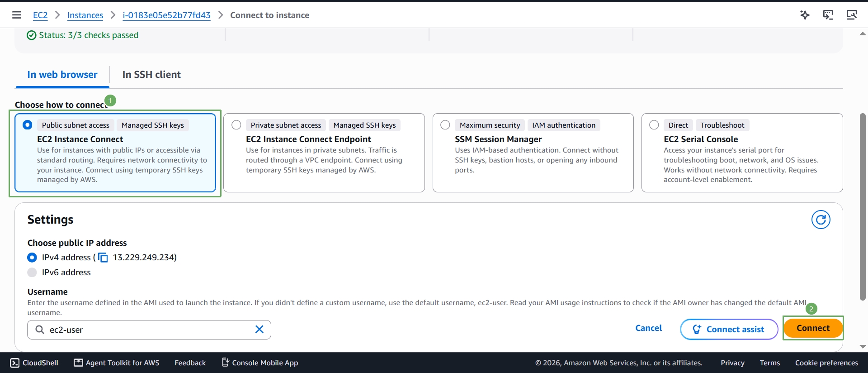Viewport: 868px width, 373px height.
Task: Open instance i-0183e05e52b77fd43 breadcrumb
Action: click(166, 15)
